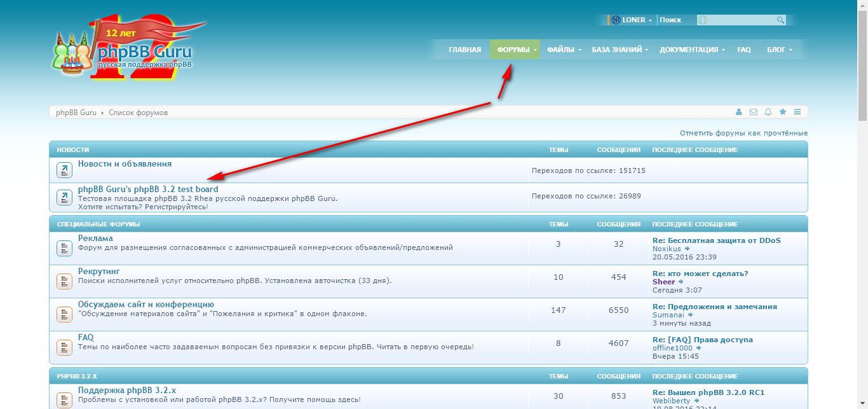This screenshot has height=409, width=868.
Task: Open Sheer user profile
Action: 664,282
